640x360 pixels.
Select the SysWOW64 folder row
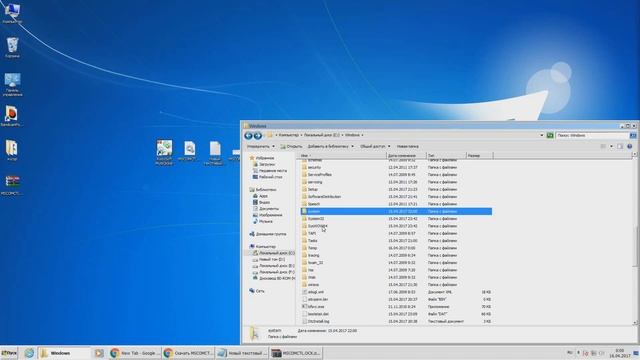396,226
